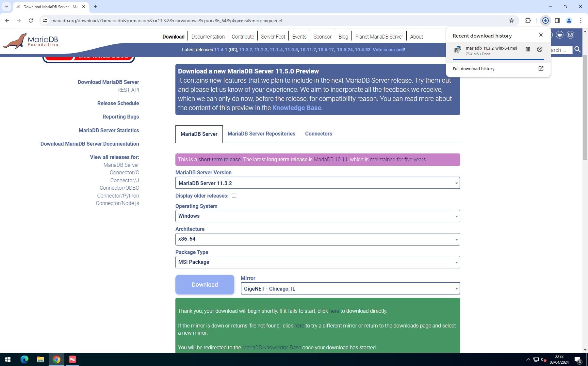Open the Operating System dropdown
Screen dimensions: 588x366
(318, 216)
